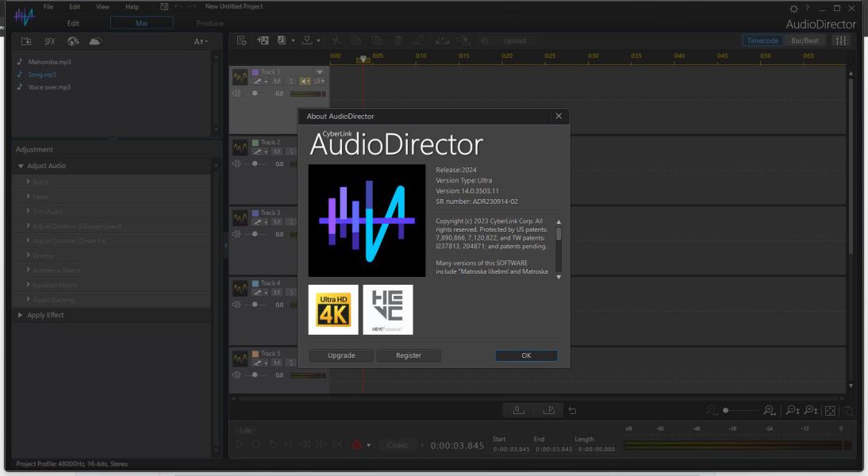Click the add track icon
The width and height of the screenshot is (868, 476).
click(x=263, y=40)
